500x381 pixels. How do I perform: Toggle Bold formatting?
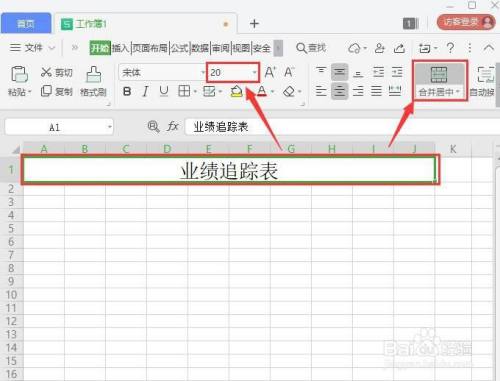click(127, 91)
